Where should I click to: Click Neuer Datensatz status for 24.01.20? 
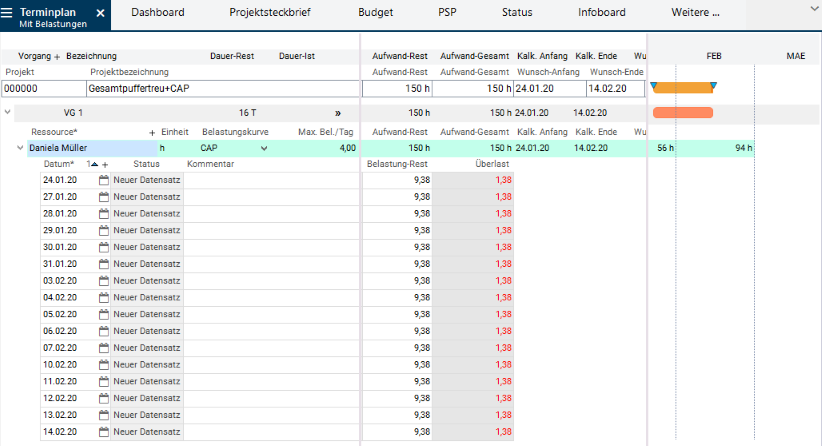tap(147, 180)
